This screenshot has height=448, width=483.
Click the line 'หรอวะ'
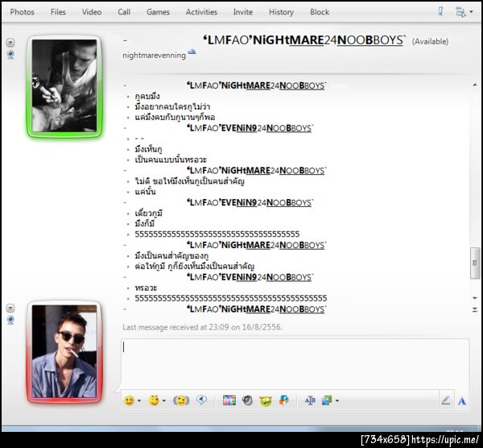coord(146,288)
